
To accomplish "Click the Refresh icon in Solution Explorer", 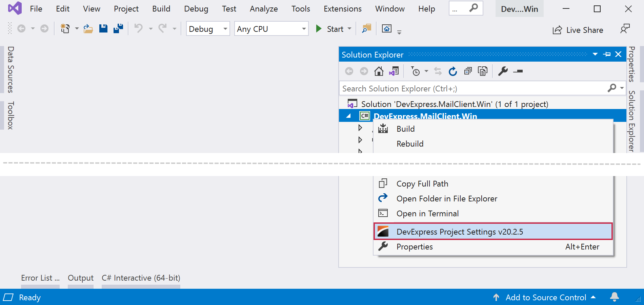I will (452, 71).
